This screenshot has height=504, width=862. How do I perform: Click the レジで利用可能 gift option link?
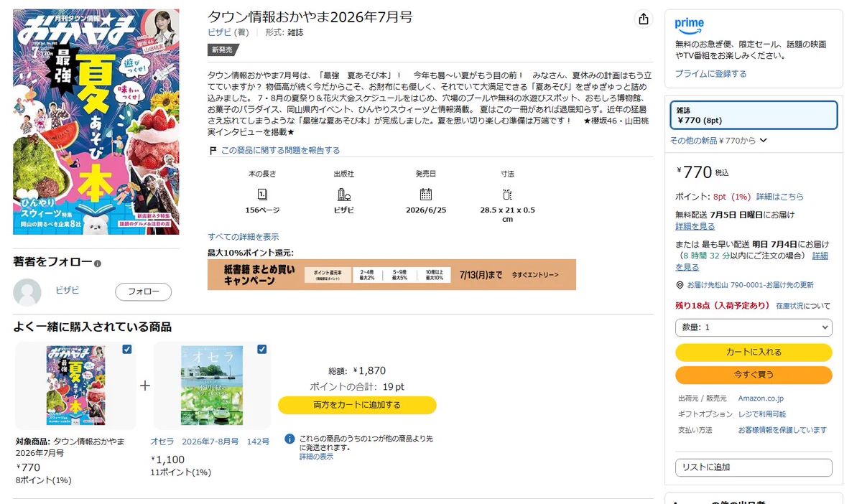[761, 414]
